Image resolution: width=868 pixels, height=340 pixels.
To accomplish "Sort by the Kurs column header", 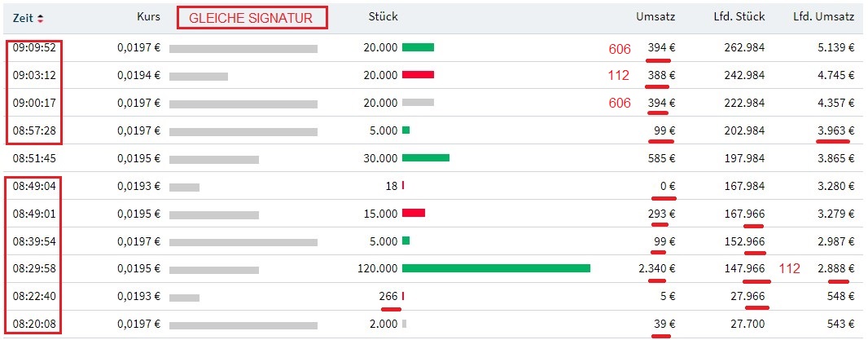I will (149, 17).
